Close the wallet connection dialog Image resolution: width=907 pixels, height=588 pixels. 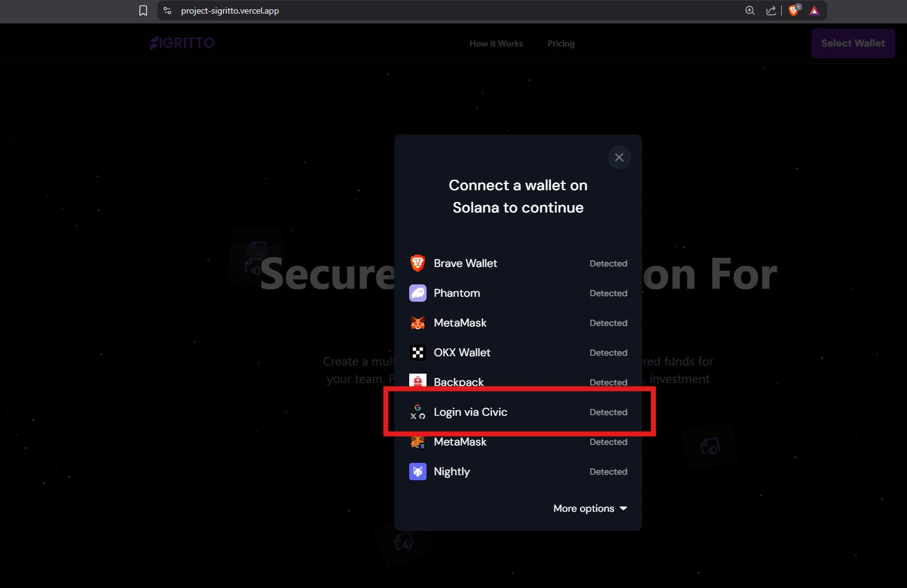(619, 157)
